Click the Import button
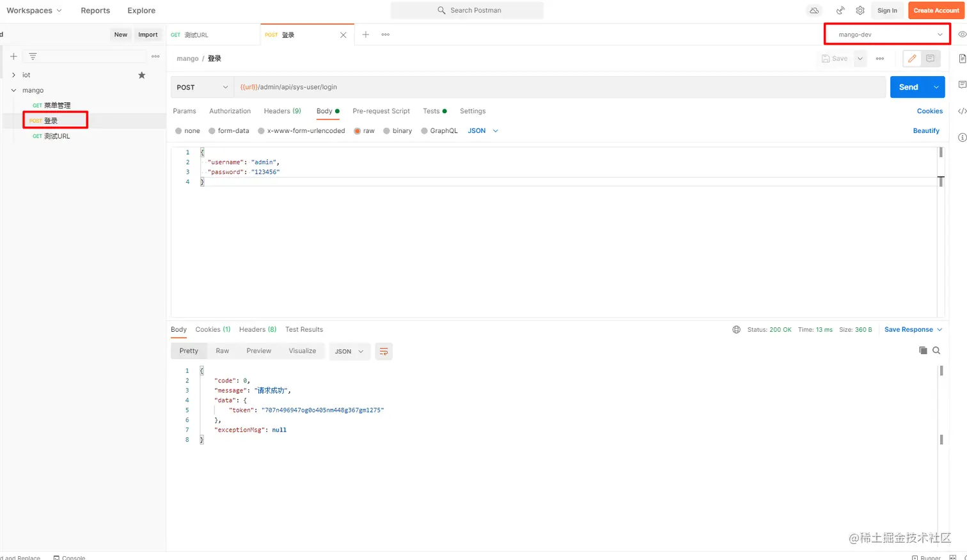 pyautogui.click(x=148, y=35)
